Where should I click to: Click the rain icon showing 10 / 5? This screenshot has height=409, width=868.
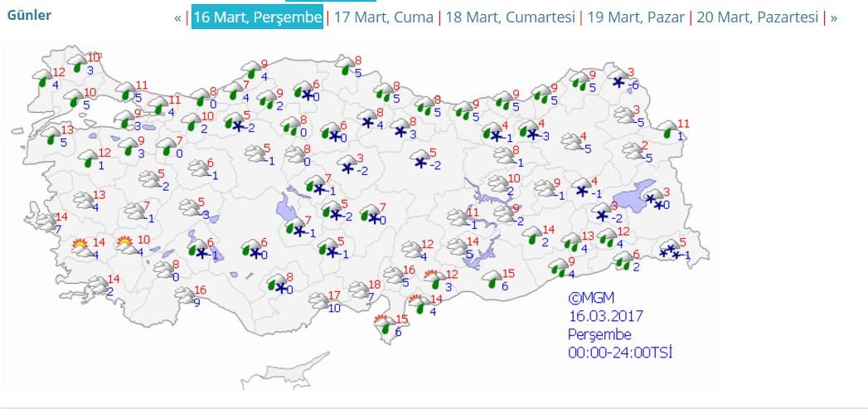(74, 98)
